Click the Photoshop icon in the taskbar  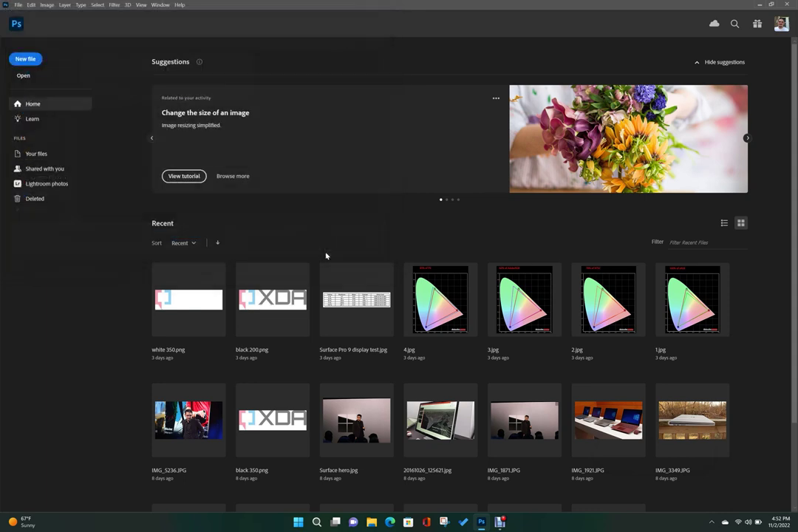coord(482,522)
